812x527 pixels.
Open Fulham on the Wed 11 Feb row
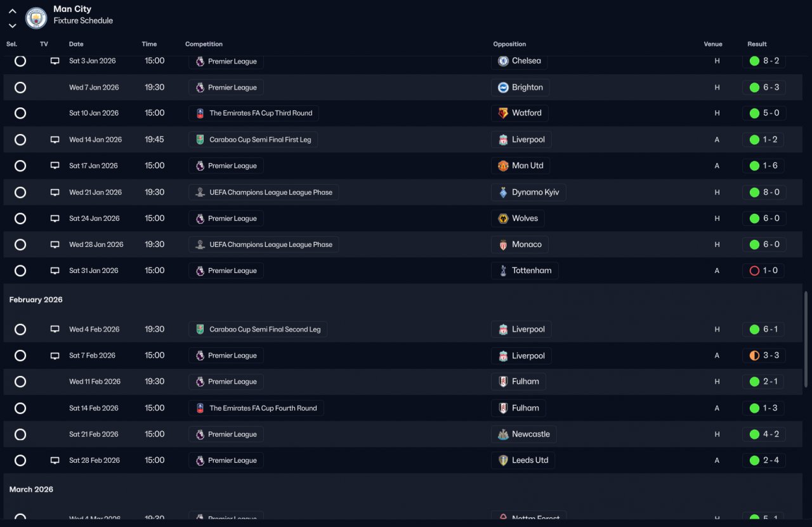click(518, 382)
